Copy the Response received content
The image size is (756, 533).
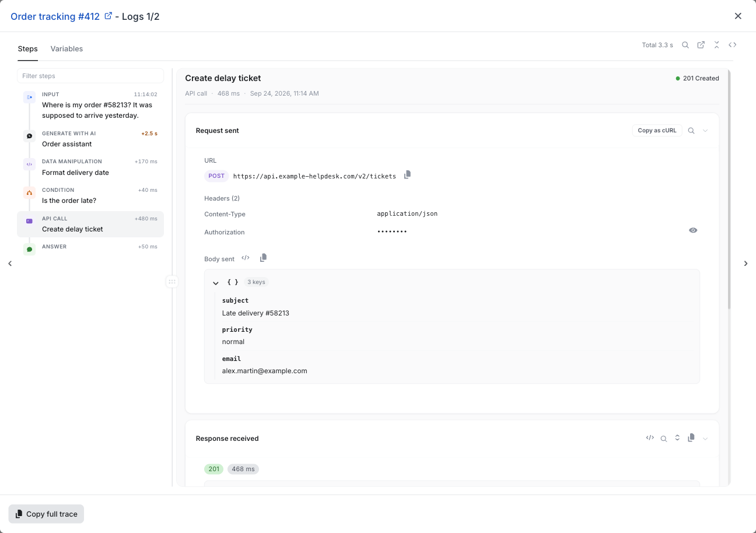pos(691,437)
